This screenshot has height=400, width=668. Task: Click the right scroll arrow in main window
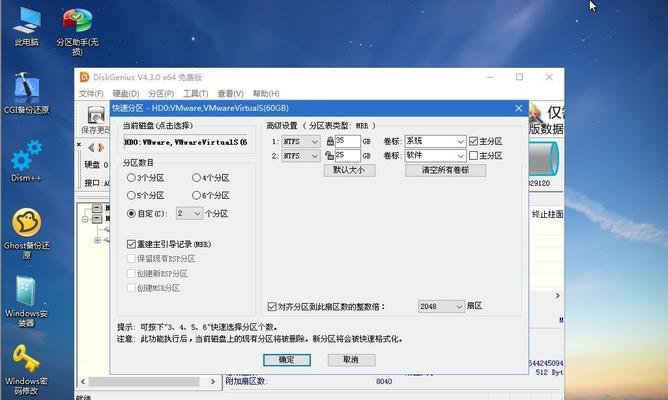(x=557, y=295)
